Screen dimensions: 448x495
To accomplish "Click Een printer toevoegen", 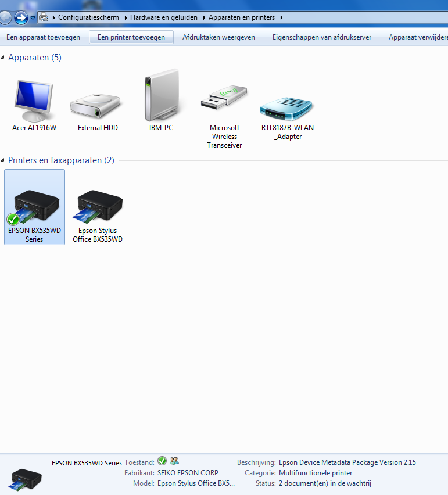I will (x=131, y=37).
